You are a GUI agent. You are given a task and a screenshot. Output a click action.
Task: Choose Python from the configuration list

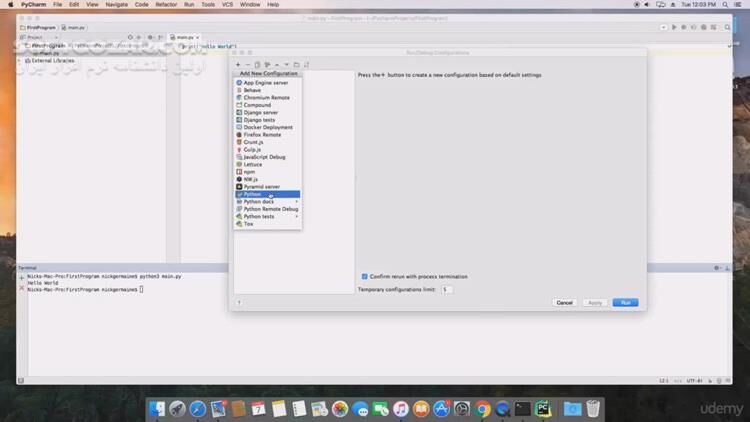coord(252,194)
